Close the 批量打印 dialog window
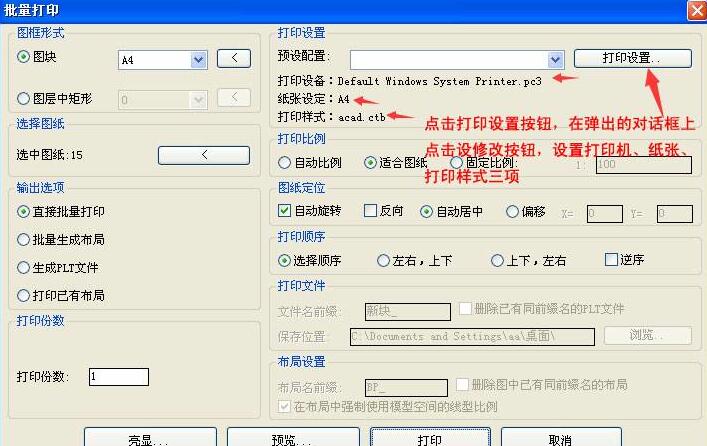The height and width of the screenshot is (446, 707). pyautogui.click(x=697, y=10)
